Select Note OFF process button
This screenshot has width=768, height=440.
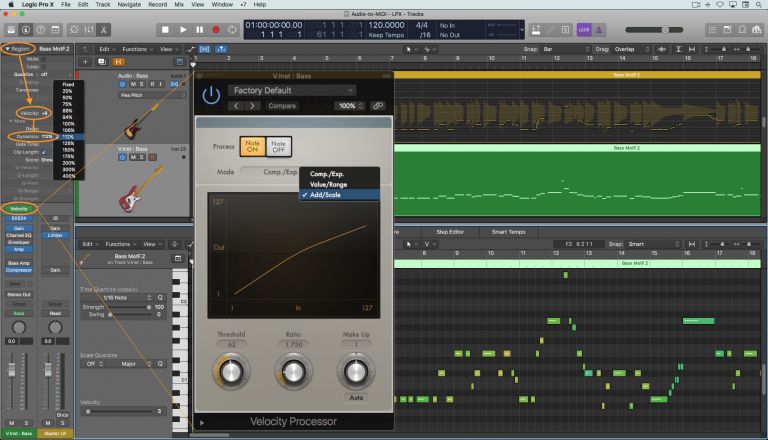click(279, 147)
